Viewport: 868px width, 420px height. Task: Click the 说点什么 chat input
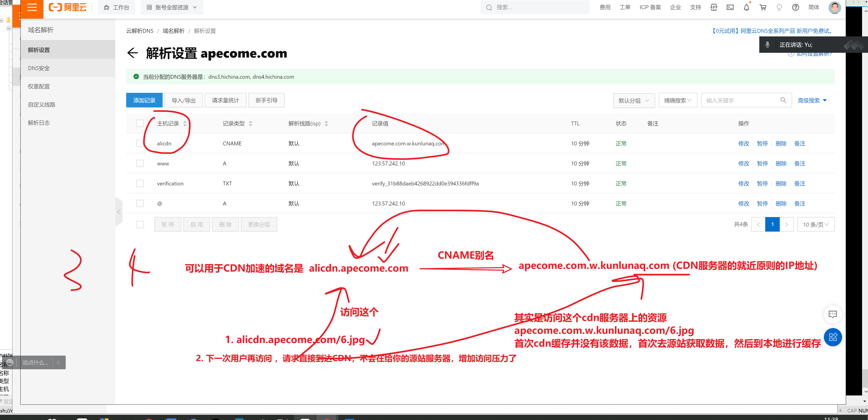click(x=35, y=362)
